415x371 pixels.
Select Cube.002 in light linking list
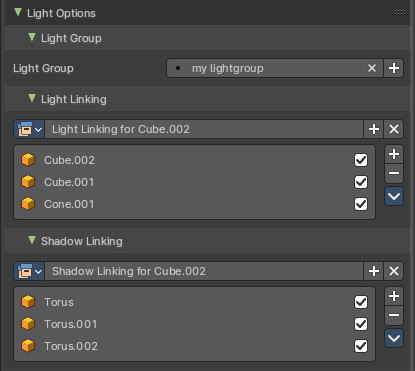[x=194, y=160]
